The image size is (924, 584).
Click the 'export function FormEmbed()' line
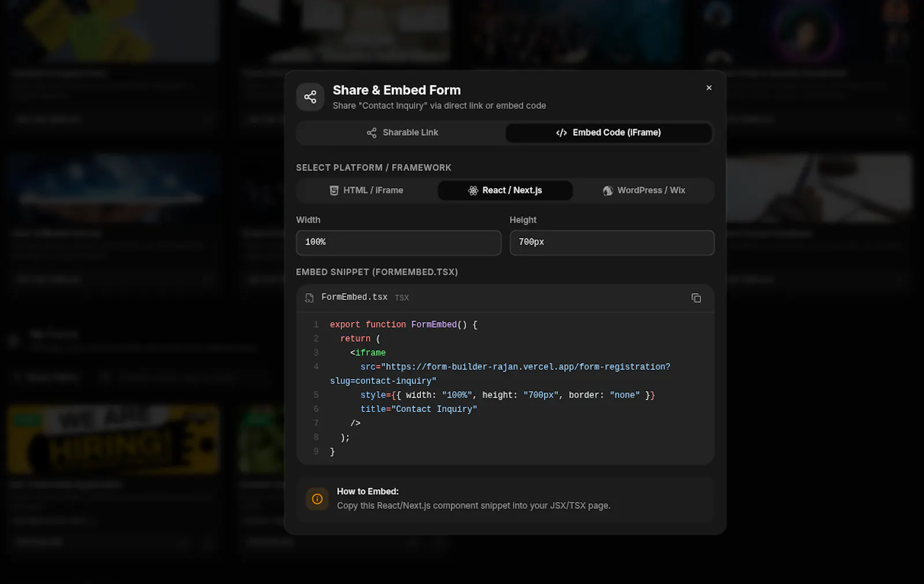click(x=404, y=325)
